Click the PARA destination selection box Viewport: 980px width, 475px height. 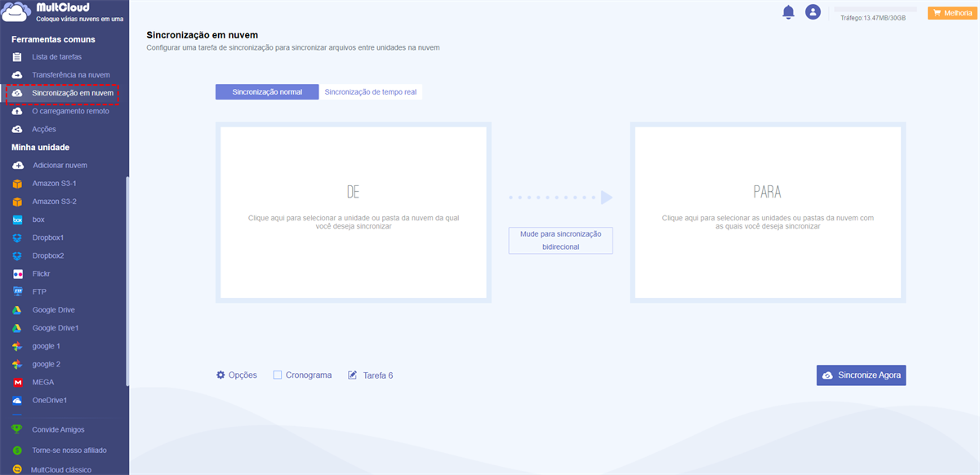(x=768, y=212)
